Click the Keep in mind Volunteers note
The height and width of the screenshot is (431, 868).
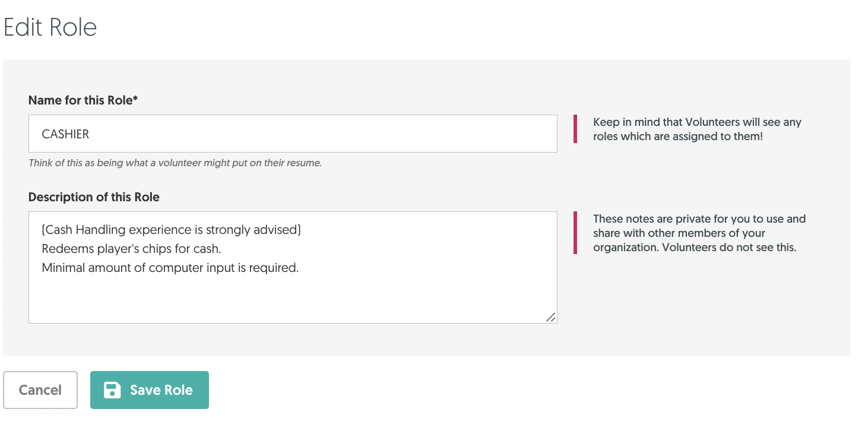[697, 129]
